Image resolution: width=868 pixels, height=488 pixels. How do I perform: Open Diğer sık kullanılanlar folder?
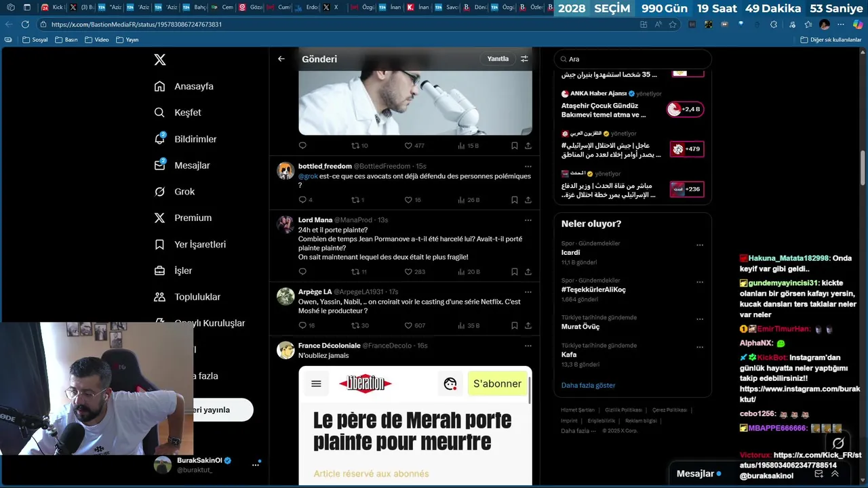coord(831,40)
